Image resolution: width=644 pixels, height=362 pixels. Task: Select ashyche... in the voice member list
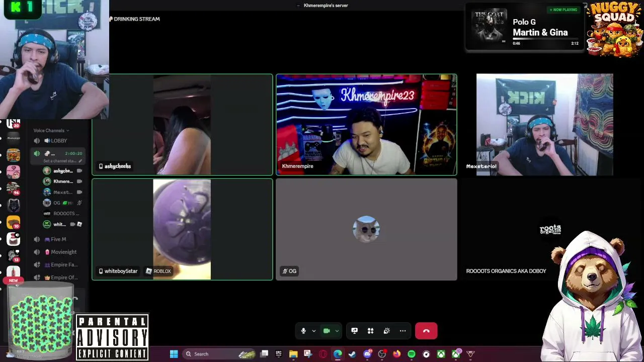click(62, 171)
